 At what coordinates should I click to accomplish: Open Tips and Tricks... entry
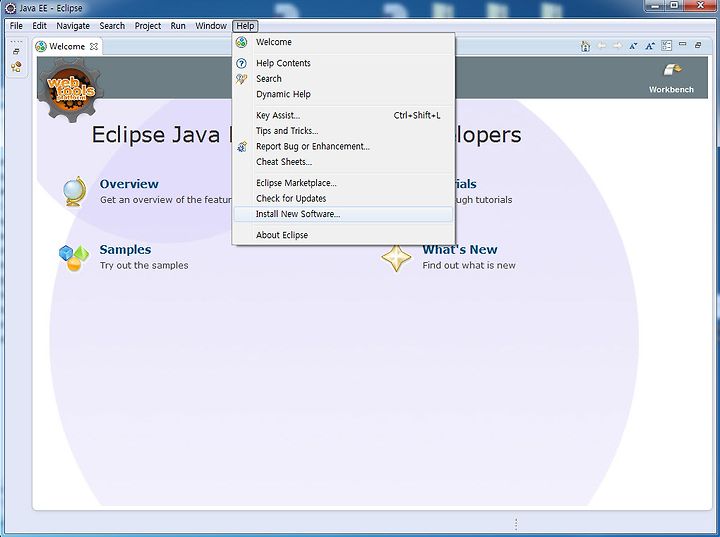pos(343,131)
